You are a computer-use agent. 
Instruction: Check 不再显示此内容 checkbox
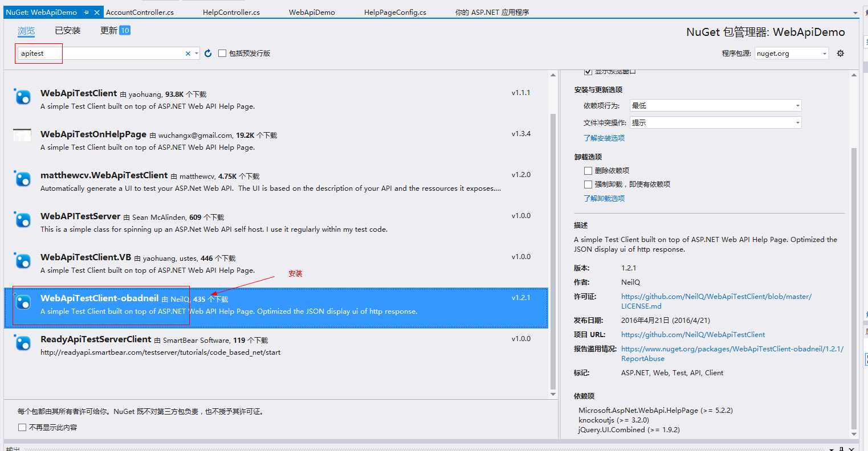click(22, 427)
